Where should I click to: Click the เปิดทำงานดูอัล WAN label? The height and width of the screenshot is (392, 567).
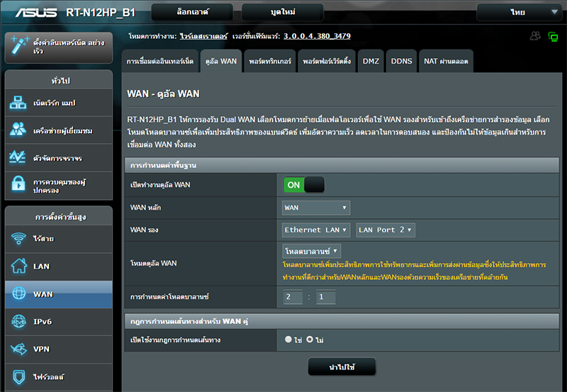point(160,185)
